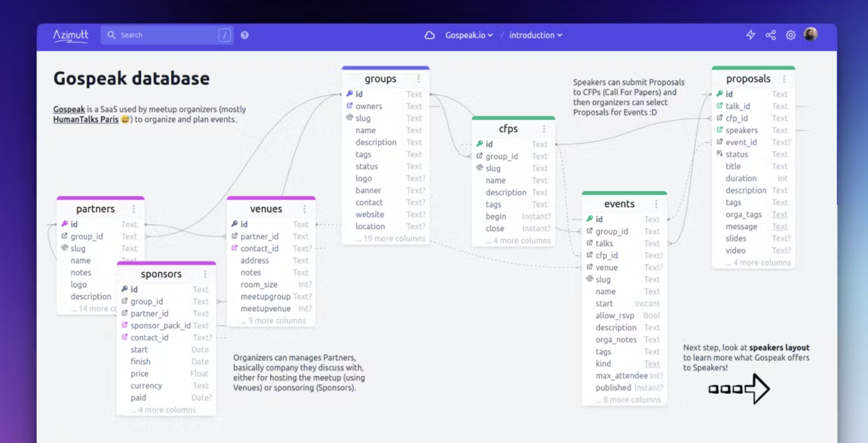This screenshot has height=443, width=868.
Task: Select the groups table header
Action: (x=385, y=79)
